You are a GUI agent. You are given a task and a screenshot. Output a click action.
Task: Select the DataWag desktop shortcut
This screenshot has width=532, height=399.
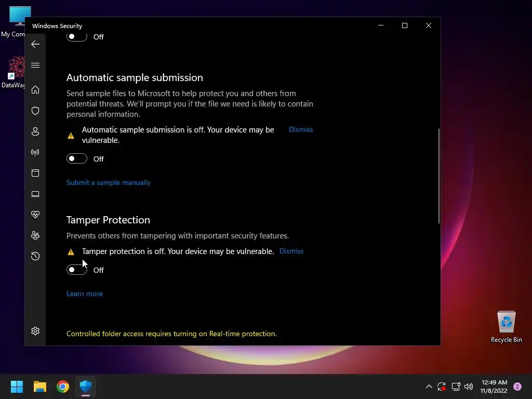(x=13, y=72)
